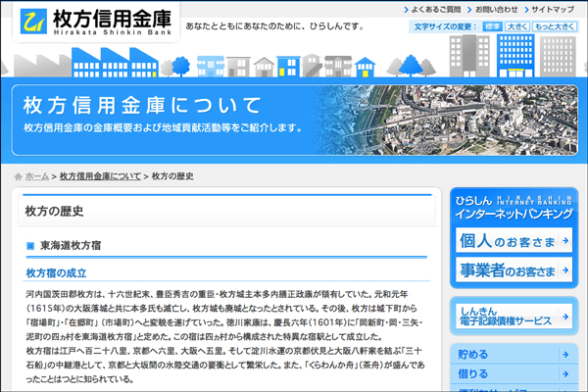Click the Hirakata Shinkin Bank logo

click(96, 22)
